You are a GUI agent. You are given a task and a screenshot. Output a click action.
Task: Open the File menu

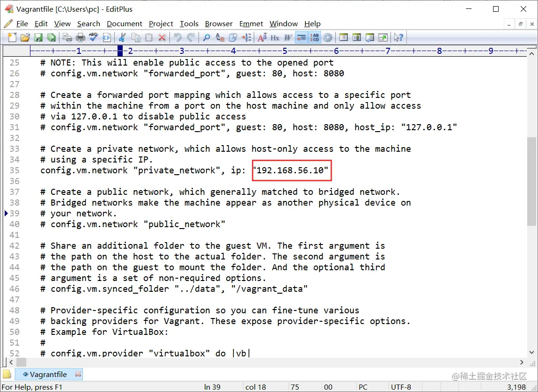click(x=22, y=24)
